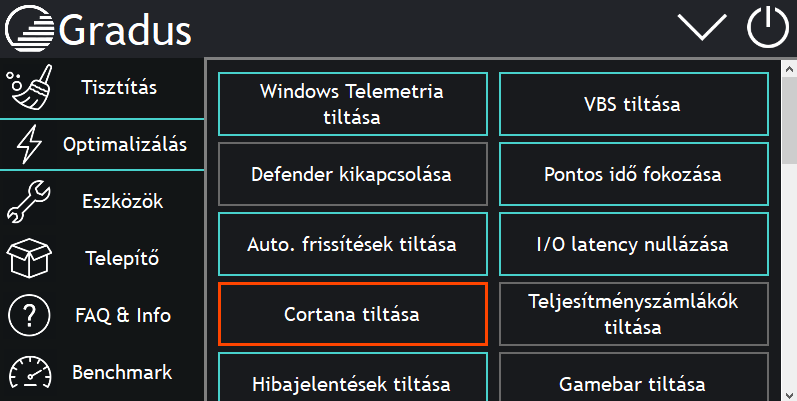Click the speedometer Benchmark icon
The image size is (797, 401).
pyautogui.click(x=28, y=374)
